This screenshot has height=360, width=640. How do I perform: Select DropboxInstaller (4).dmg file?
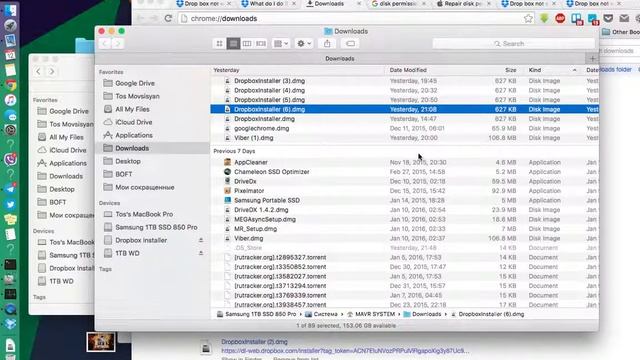point(269,90)
